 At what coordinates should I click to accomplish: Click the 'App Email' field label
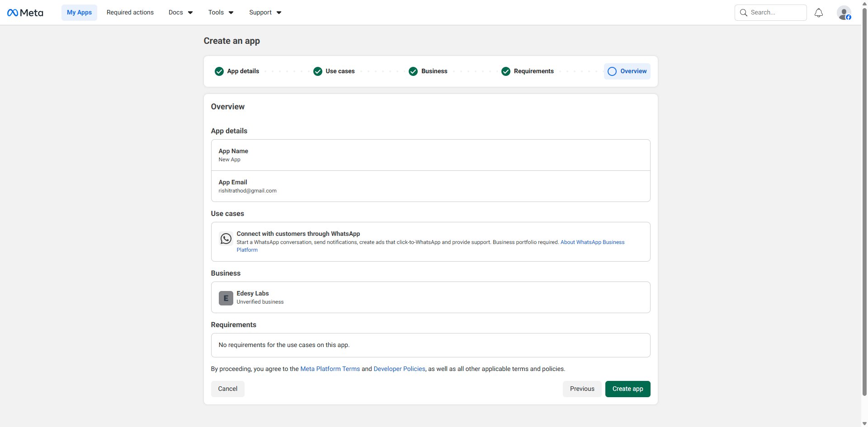tap(233, 183)
